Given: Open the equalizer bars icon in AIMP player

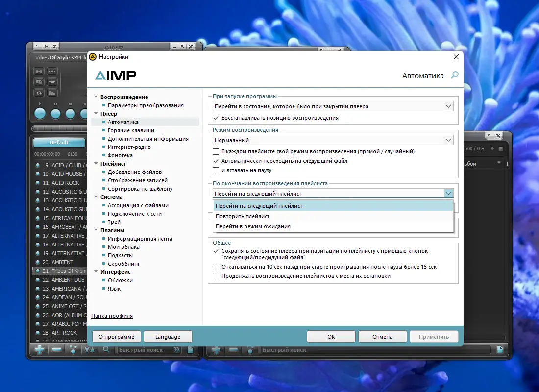Looking at the screenshot, I should point(52,93).
